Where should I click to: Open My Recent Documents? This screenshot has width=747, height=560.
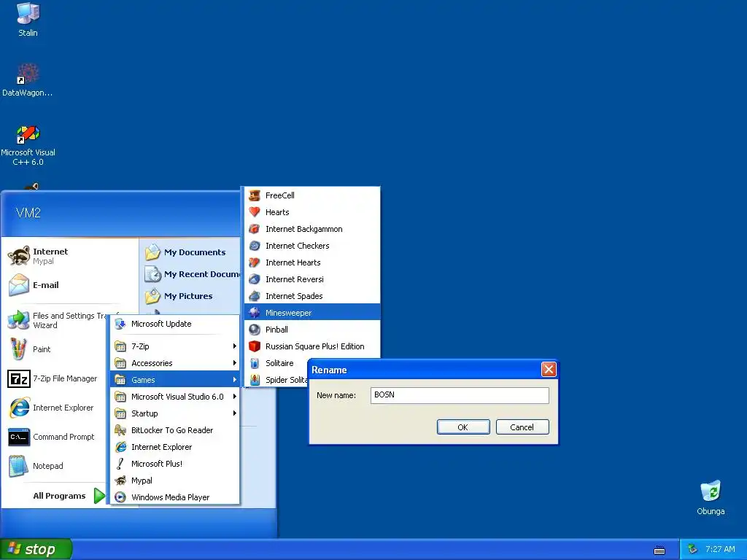click(x=192, y=274)
